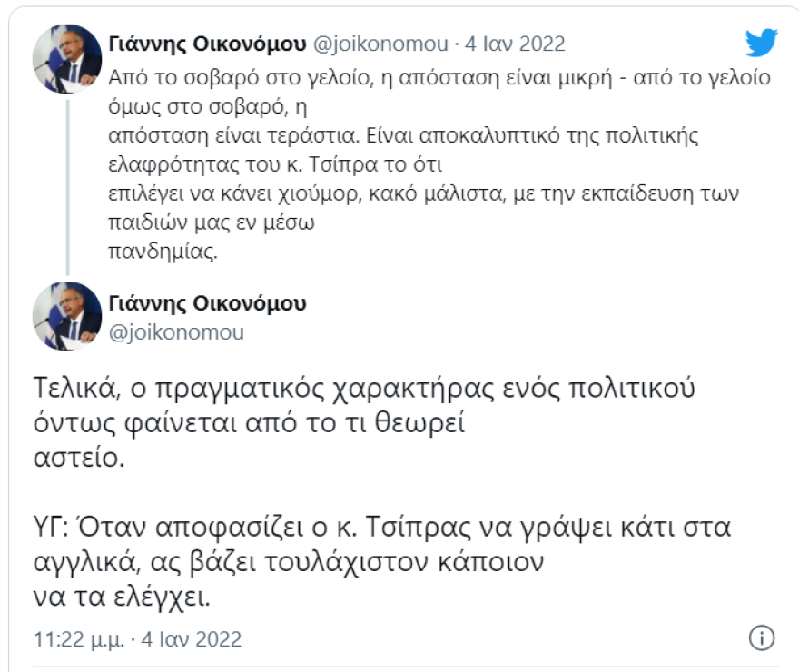The width and height of the screenshot is (799, 672).
Task: Click the 11:22 μ.μ. timestamp link
Action: click(76, 639)
